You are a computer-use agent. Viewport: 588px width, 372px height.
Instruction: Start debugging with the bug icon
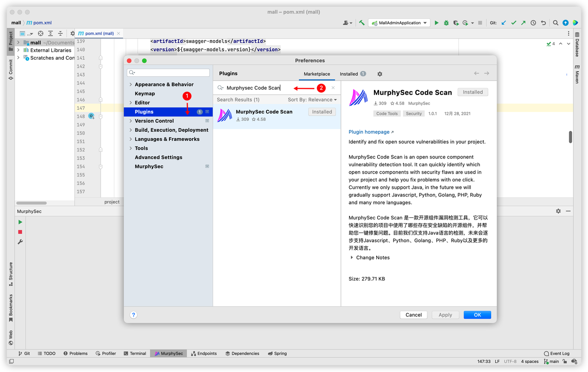pos(446,23)
